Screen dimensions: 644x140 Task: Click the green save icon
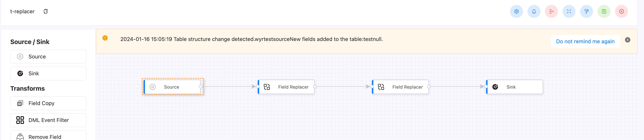click(604, 11)
